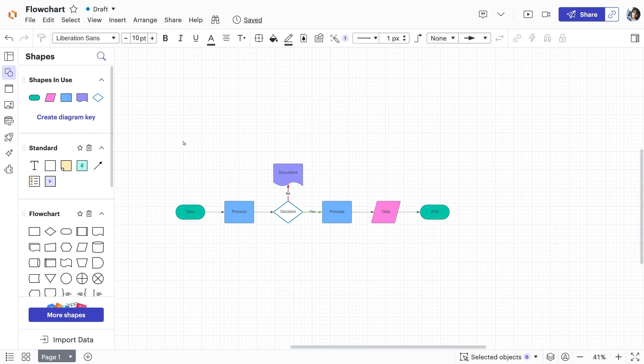Viewport: 644px width, 364px height.
Task: Select the text tool in Standard shapes
Action: (x=34, y=166)
